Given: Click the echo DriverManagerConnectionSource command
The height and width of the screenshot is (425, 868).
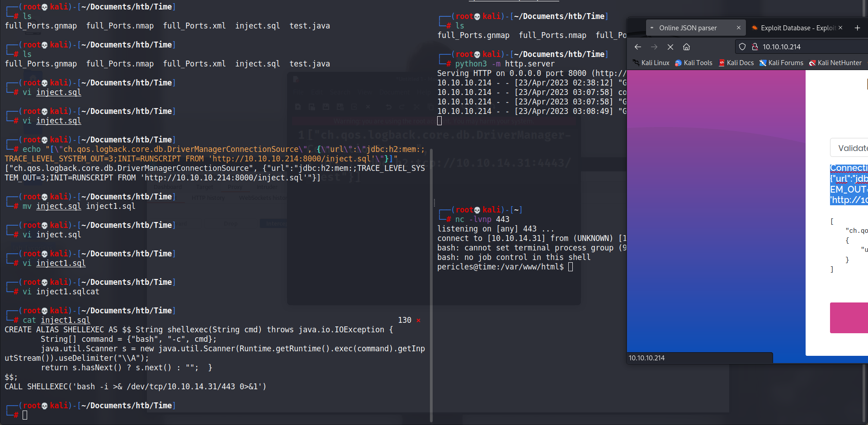Looking at the screenshot, I should (x=215, y=154).
